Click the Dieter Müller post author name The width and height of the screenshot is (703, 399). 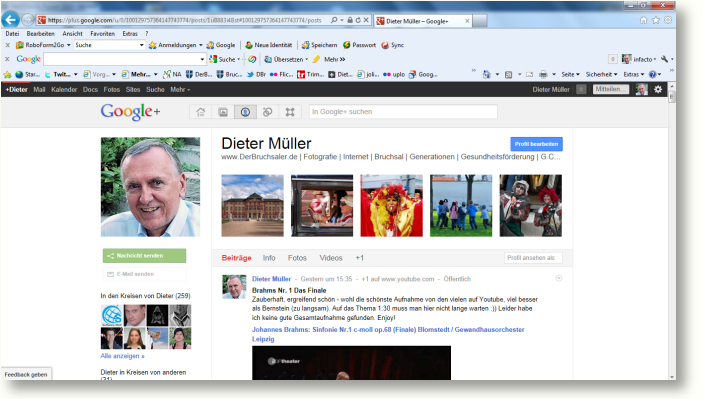coord(271,279)
